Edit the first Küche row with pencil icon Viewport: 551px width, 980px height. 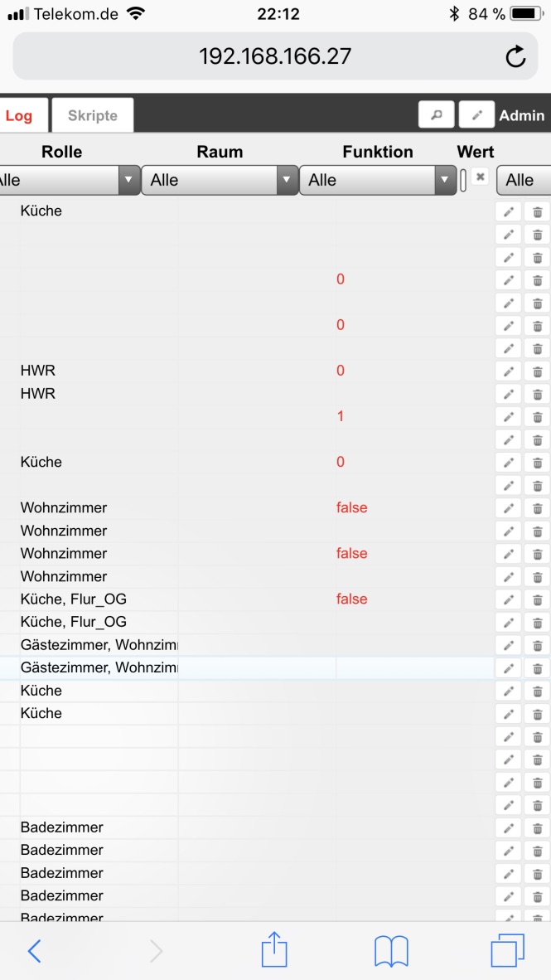pos(509,212)
